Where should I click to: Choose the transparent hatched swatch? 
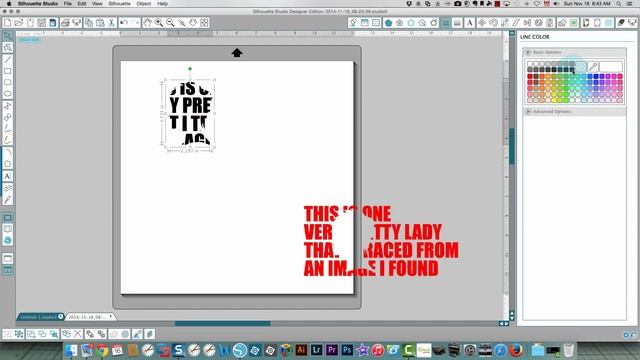pyautogui.click(x=581, y=66)
